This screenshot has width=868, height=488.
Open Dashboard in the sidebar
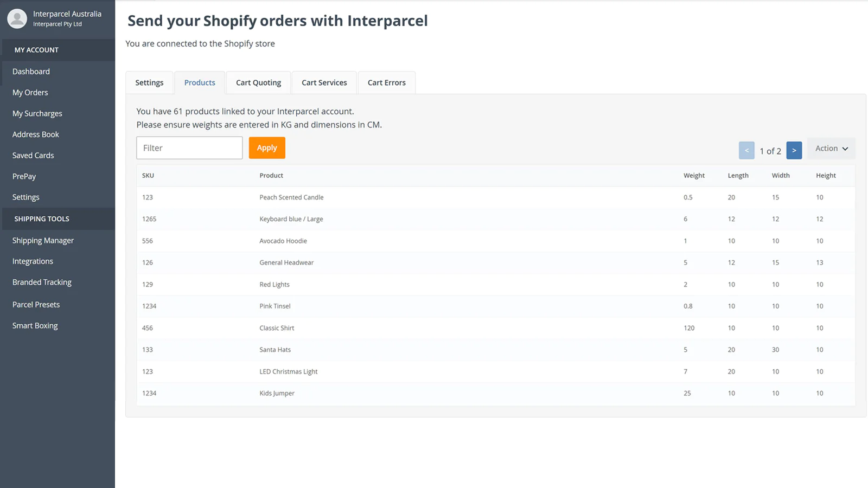click(31, 72)
